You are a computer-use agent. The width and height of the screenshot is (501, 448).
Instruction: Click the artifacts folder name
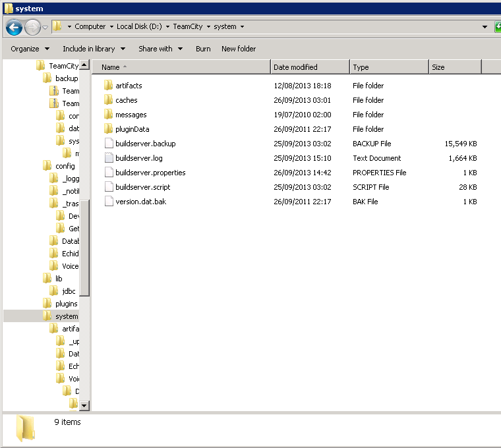(129, 86)
